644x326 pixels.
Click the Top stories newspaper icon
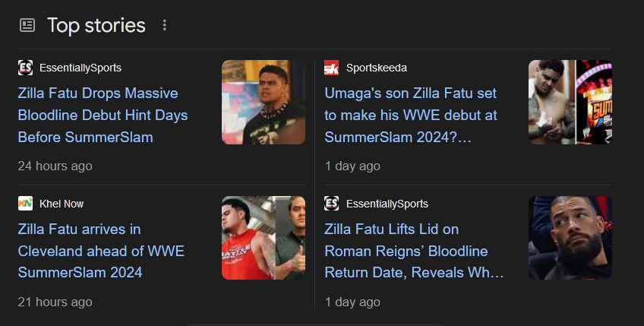[27, 25]
